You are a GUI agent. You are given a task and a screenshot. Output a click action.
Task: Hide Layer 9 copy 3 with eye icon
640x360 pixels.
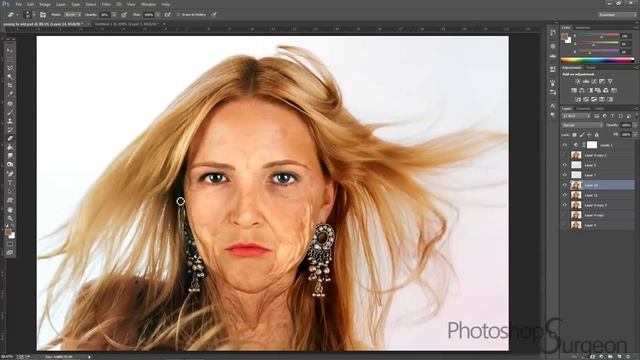pos(565,205)
